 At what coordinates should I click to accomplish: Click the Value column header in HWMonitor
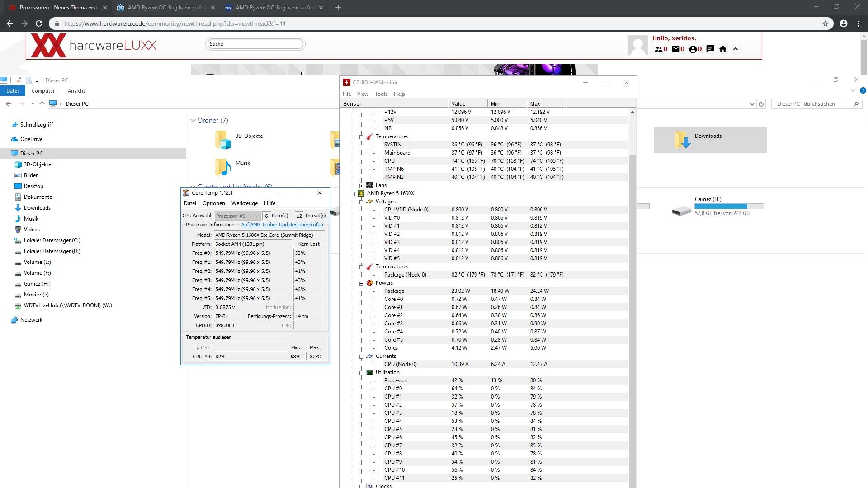coord(468,104)
